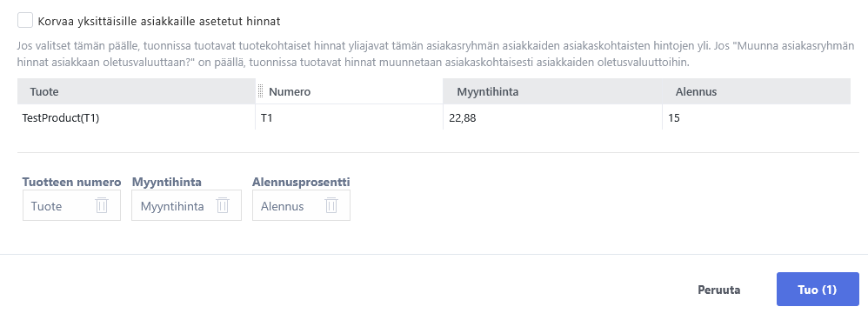Image resolution: width=868 pixels, height=320 pixels.
Task: Click the trash icon in the Alennus field
Action: tap(331, 205)
